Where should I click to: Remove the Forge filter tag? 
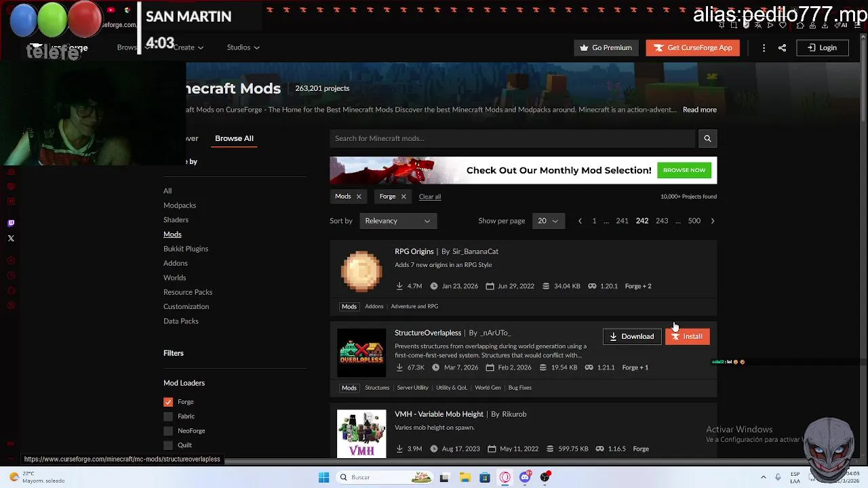click(x=403, y=197)
